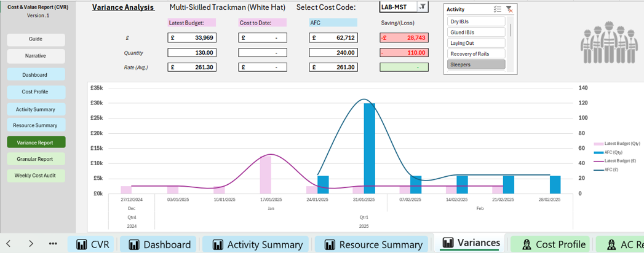Click the Cost to Date: label
This screenshot has width=644, height=253.
point(263,23)
